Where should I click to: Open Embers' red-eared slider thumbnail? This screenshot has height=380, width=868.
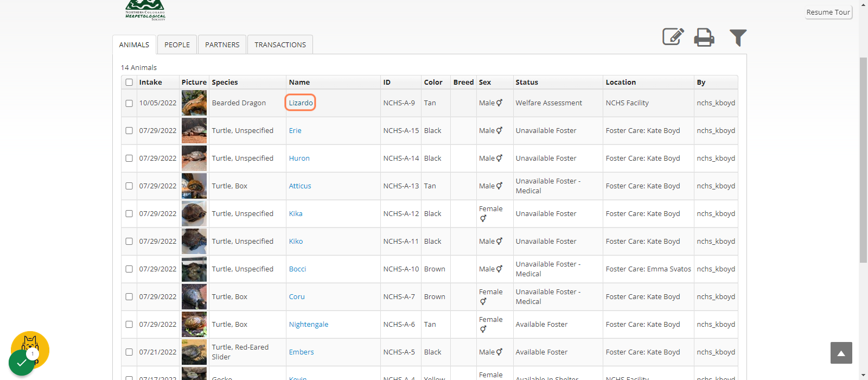click(194, 352)
